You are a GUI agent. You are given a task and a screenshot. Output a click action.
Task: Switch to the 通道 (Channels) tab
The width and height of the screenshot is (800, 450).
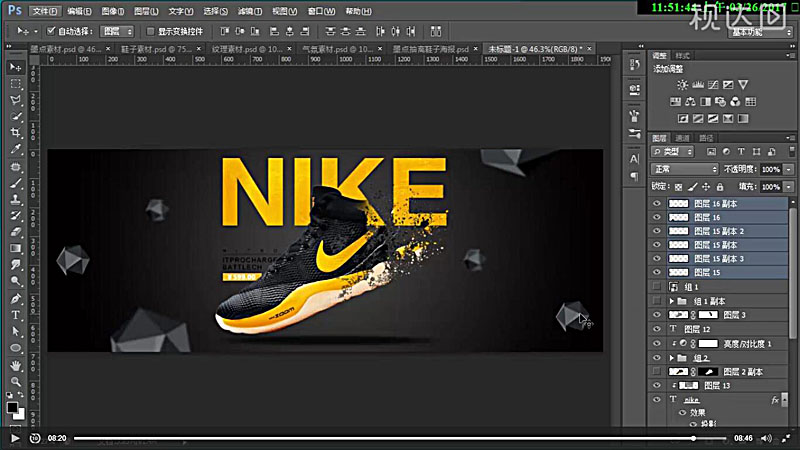(x=682, y=138)
